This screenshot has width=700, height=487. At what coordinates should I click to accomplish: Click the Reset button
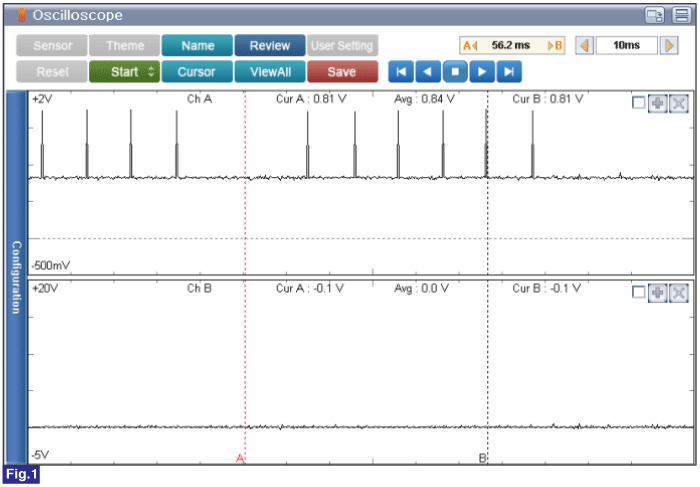tap(52, 72)
